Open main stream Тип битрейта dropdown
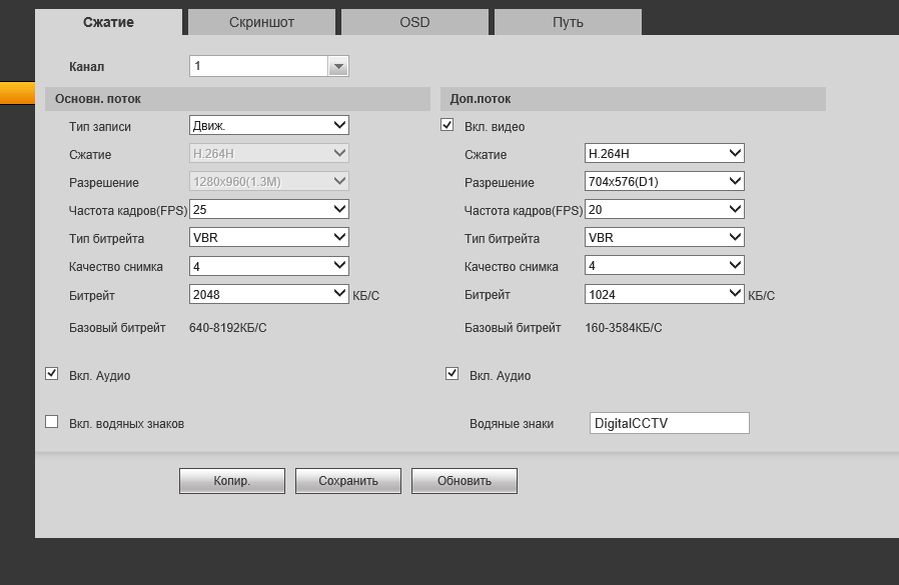 (269, 237)
